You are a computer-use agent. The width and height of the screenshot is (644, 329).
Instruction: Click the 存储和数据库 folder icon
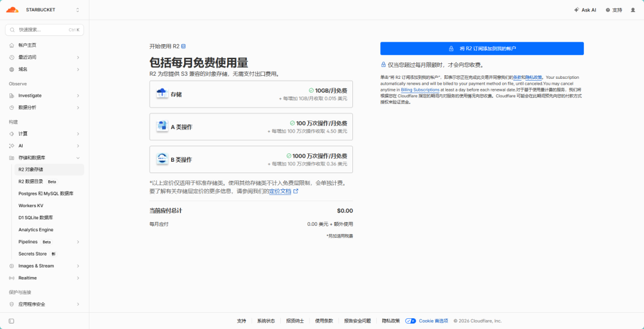11,158
